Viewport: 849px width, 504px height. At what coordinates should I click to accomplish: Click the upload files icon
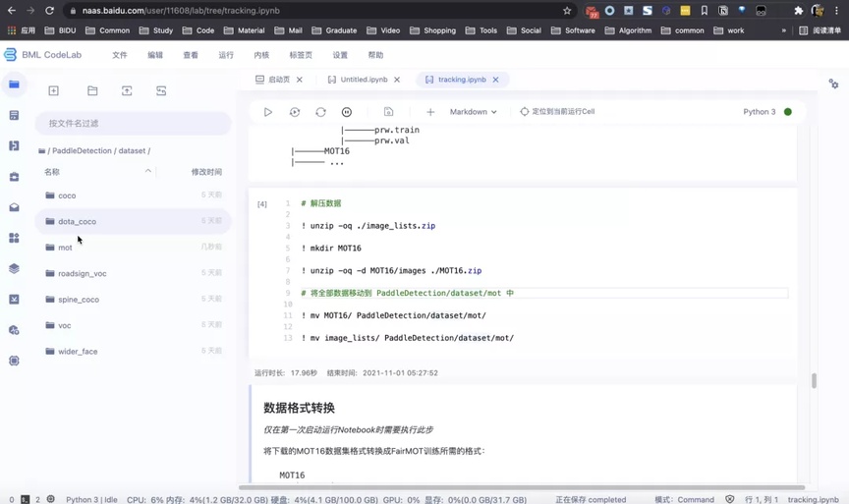127,91
